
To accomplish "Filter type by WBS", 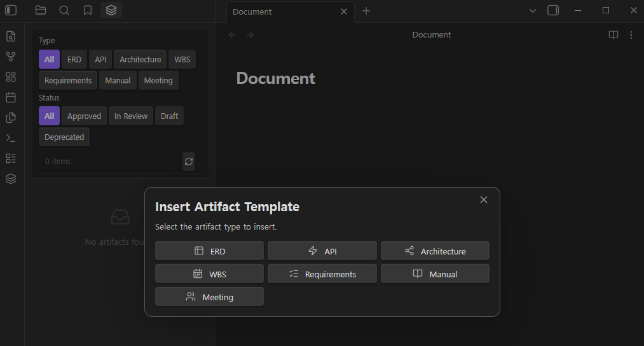I will 182,60.
